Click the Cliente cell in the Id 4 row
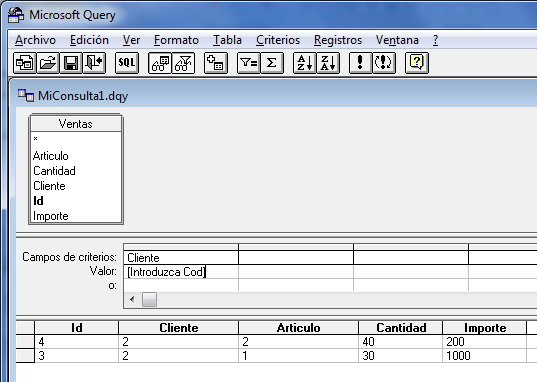 click(x=178, y=342)
